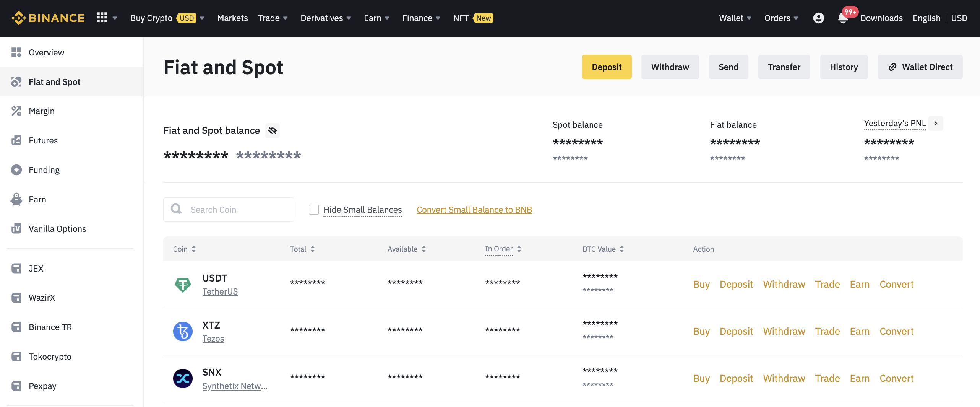Click the Withdraw button at top
Viewport: 980px width, 407px height.
tap(670, 67)
